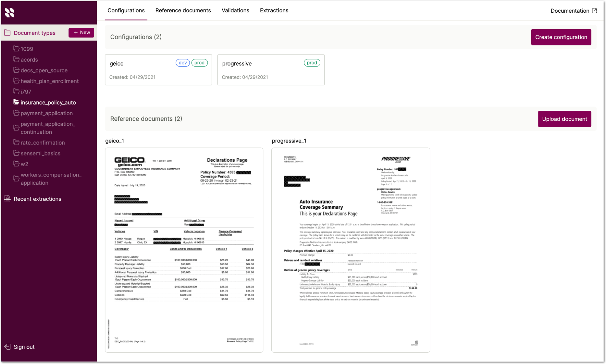
Task: Open the Validations tab
Action: point(235,11)
